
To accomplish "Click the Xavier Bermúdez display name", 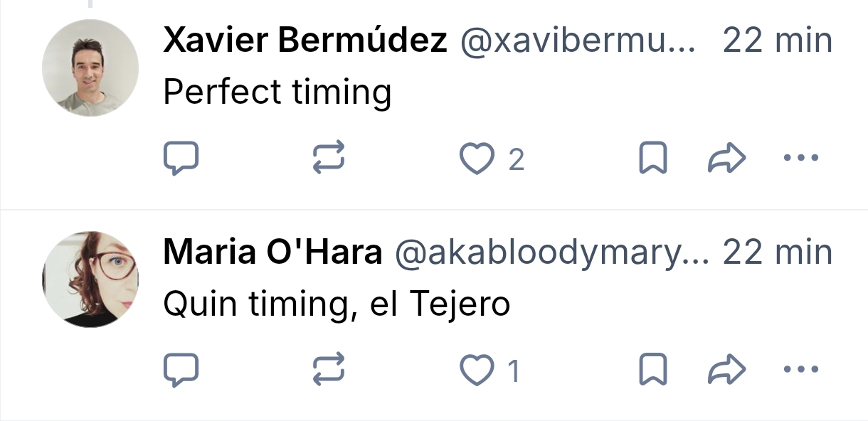I will click(305, 41).
